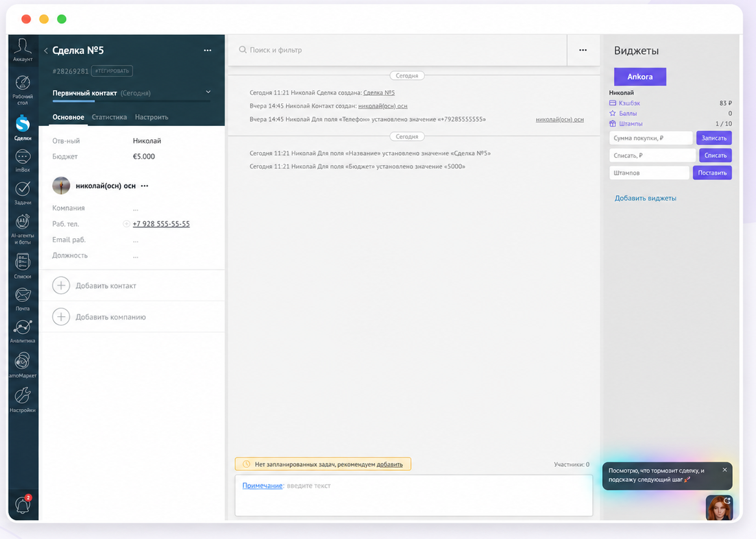Focus the Поиск и фильтр search field
Screen dimensions: 756x539
[396, 50]
